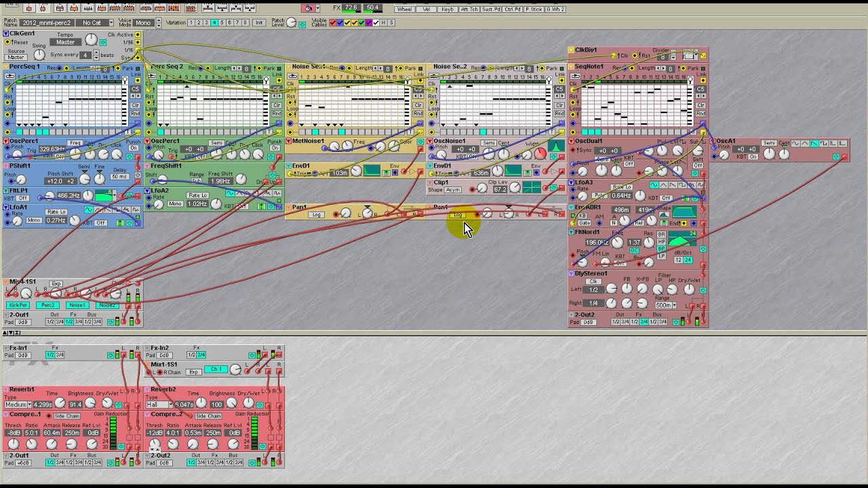Click the Init variation button

(x=259, y=22)
